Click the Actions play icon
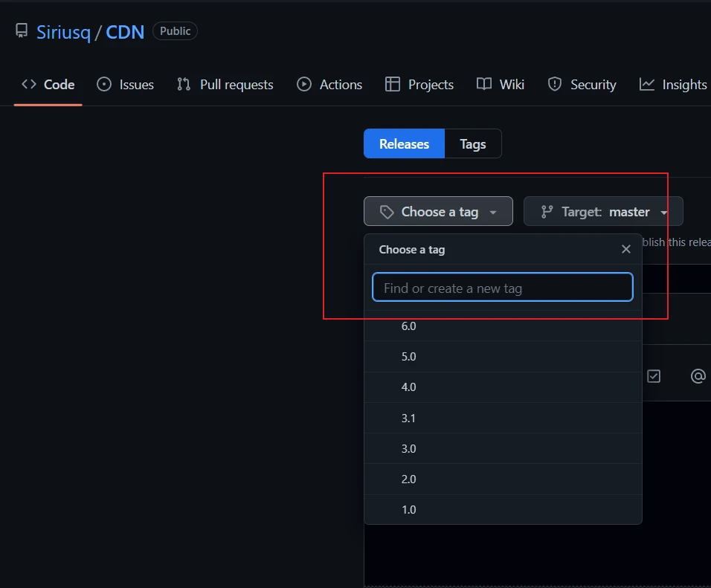This screenshot has width=711, height=588. 303,84
